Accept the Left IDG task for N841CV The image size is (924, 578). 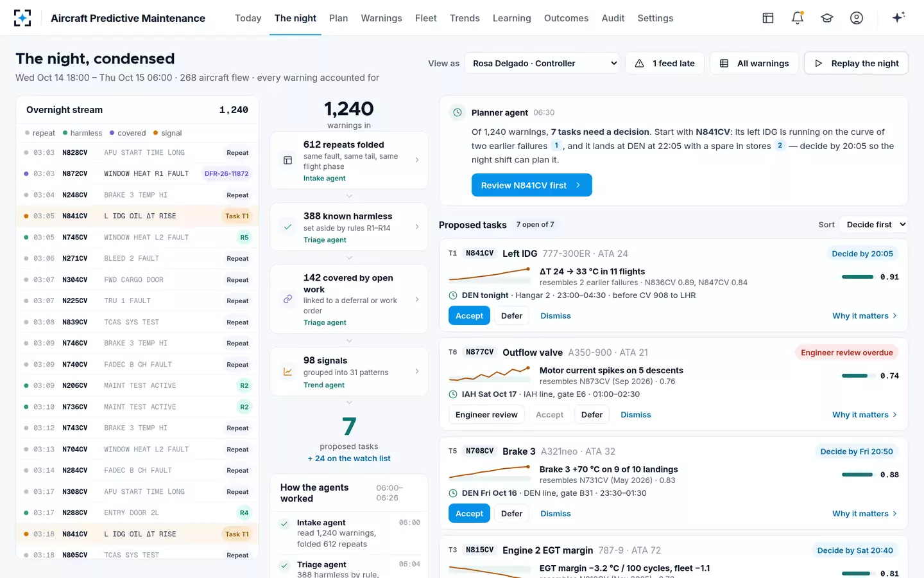[x=469, y=316]
